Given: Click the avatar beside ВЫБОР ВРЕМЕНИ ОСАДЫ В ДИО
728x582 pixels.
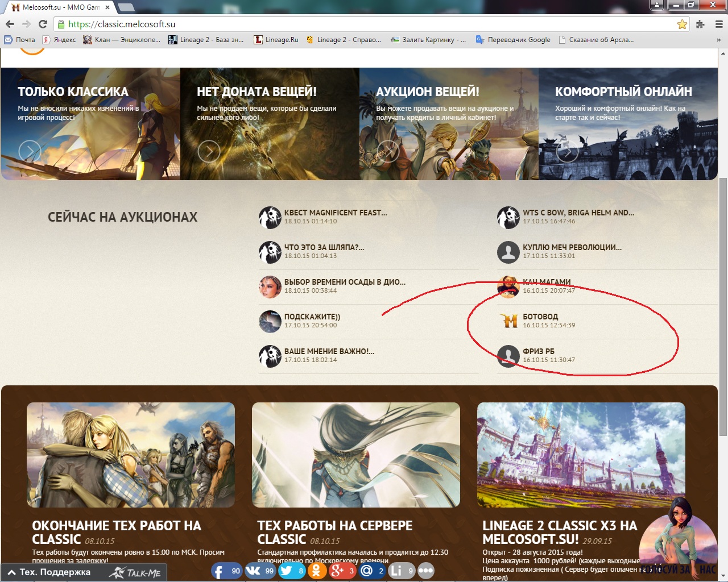Looking at the screenshot, I should [270, 286].
